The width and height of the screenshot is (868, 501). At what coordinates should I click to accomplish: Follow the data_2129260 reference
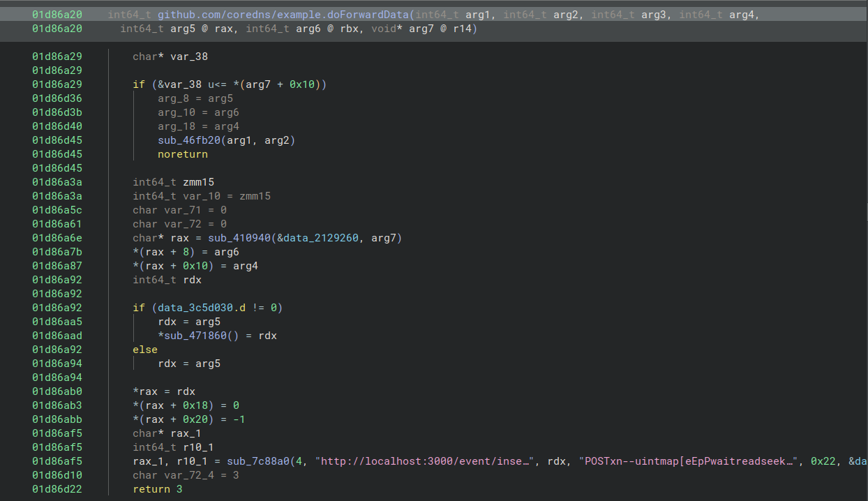pyautogui.click(x=323, y=238)
